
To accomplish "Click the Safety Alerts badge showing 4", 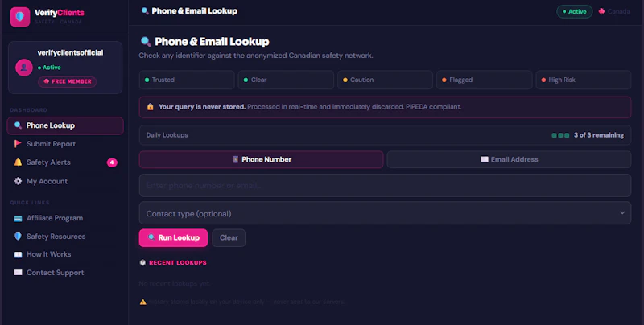I will coord(112,162).
